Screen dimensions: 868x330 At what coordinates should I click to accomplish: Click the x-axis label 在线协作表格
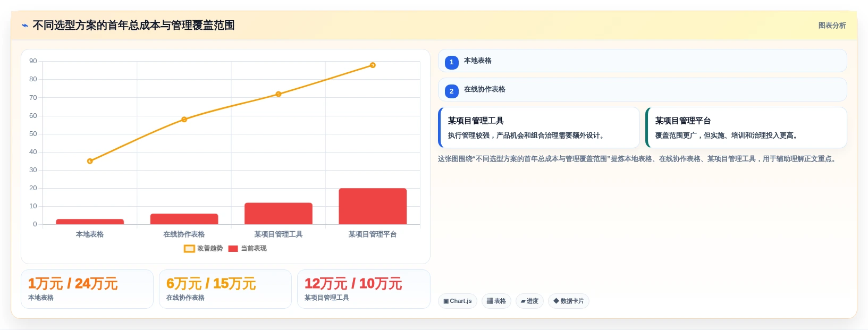coord(184,234)
